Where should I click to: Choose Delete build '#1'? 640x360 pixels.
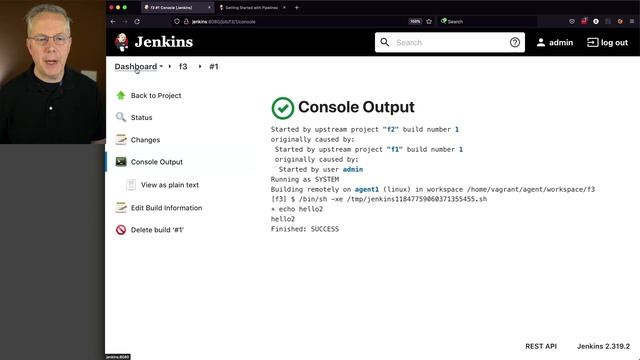coord(157,230)
